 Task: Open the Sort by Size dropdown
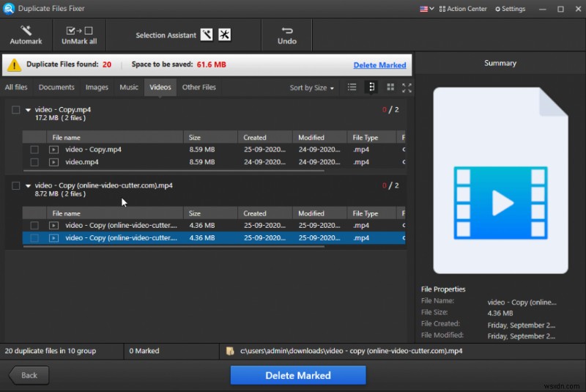tap(311, 88)
